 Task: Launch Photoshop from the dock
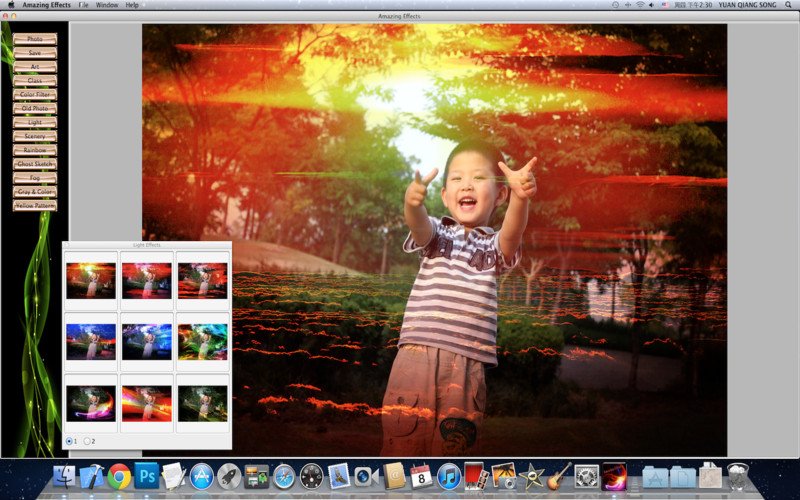pos(148,477)
